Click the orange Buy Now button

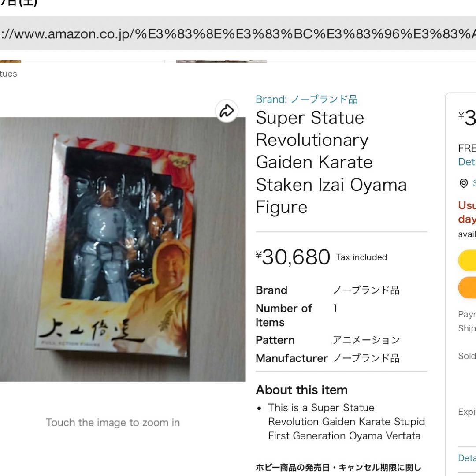pyautogui.click(x=467, y=287)
